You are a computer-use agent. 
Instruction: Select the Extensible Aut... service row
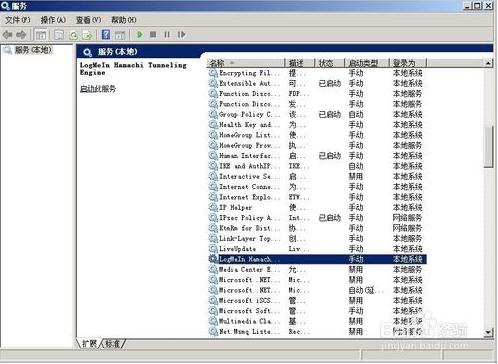317,83
